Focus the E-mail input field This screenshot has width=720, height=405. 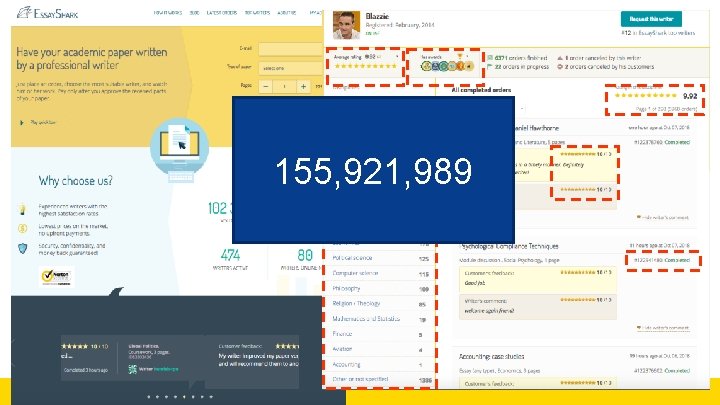pos(291,49)
